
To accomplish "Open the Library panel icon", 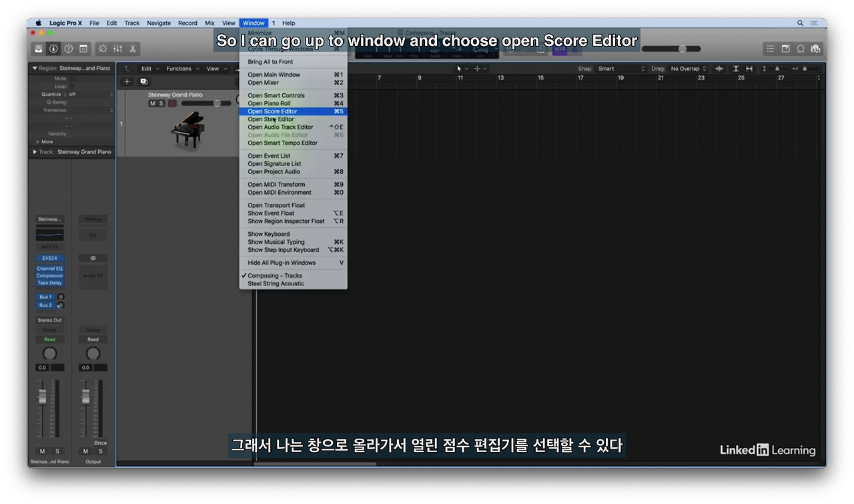I will 39,49.
